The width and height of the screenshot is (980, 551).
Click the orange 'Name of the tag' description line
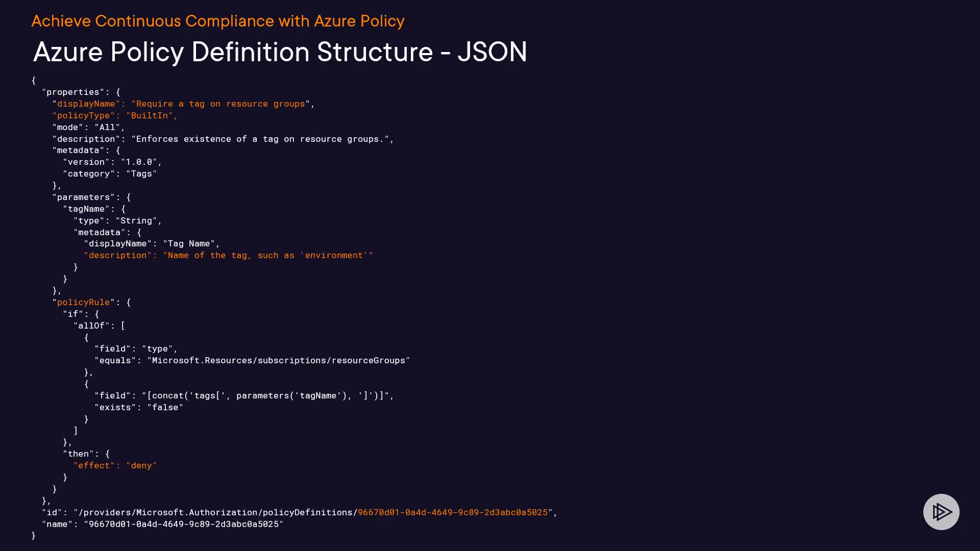coord(228,255)
